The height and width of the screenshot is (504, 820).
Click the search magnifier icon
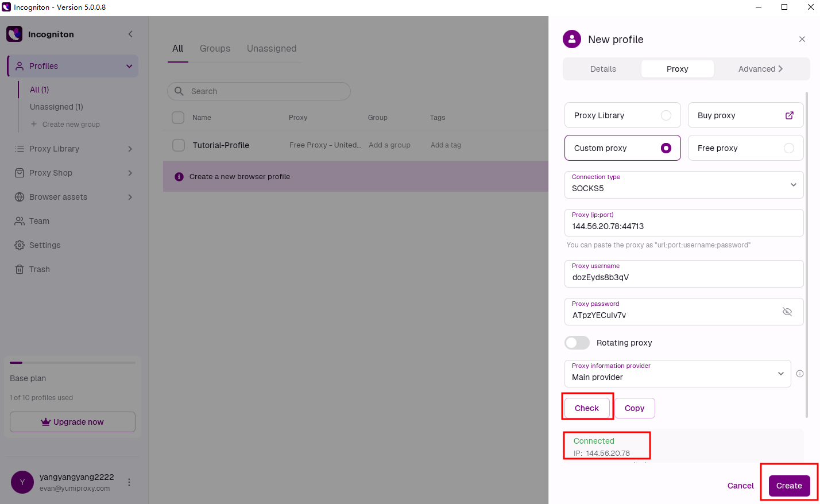pos(179,91)
